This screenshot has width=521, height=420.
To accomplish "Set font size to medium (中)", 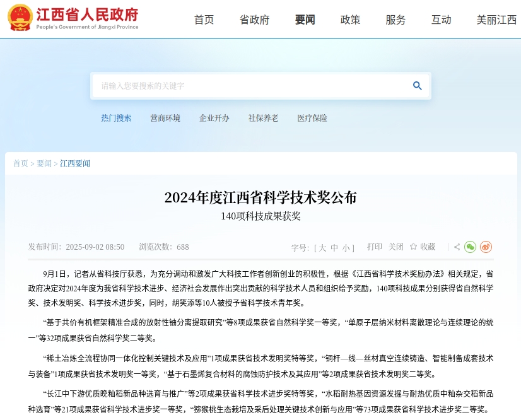I will click(x=334, y=248).
